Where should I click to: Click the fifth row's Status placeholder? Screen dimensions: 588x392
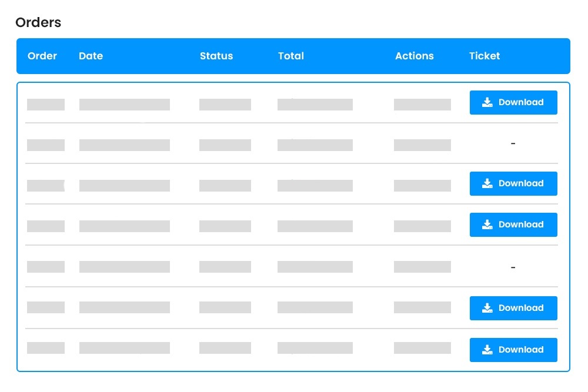(225, 267)
